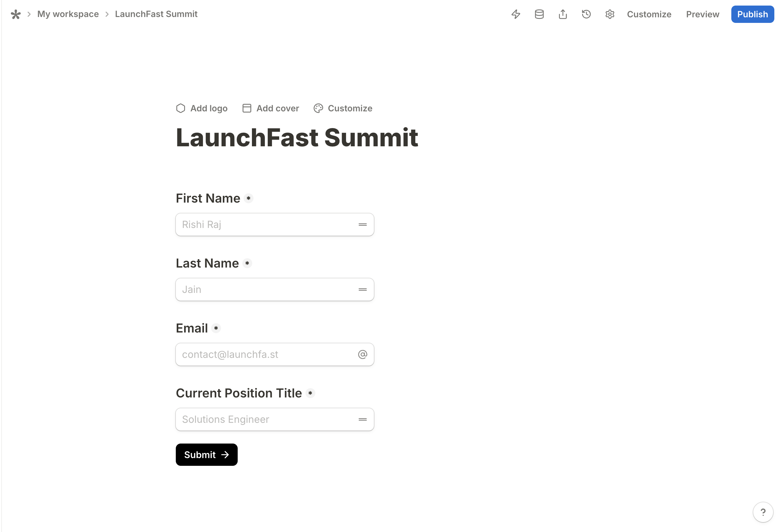Click the @ icon in Email field

tap(362, 354)
